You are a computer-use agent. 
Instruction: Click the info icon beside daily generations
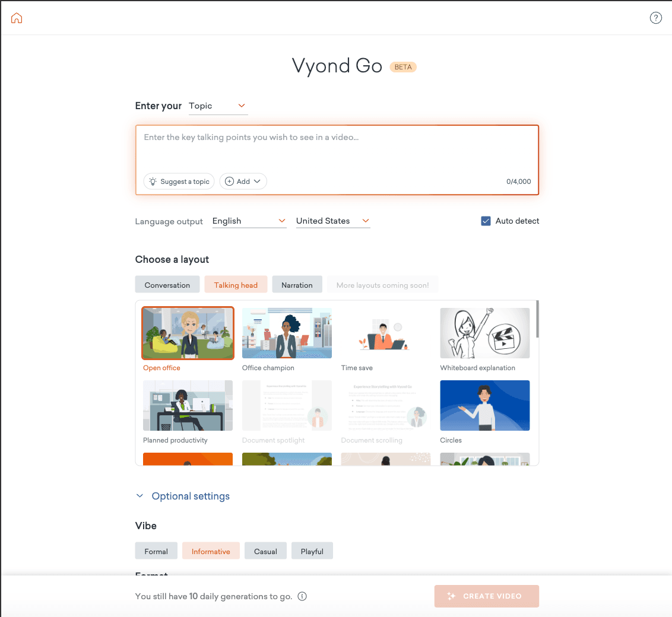click(302, 596)
